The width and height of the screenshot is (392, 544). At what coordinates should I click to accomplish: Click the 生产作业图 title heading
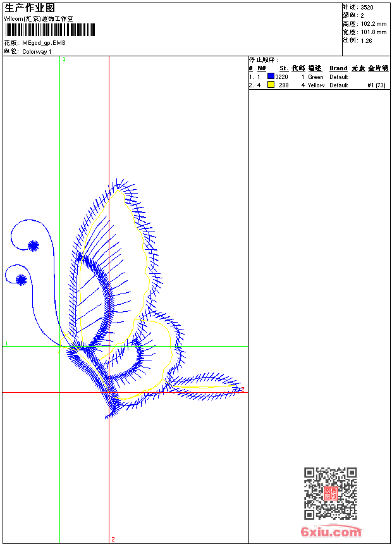[x=30, y=8]
